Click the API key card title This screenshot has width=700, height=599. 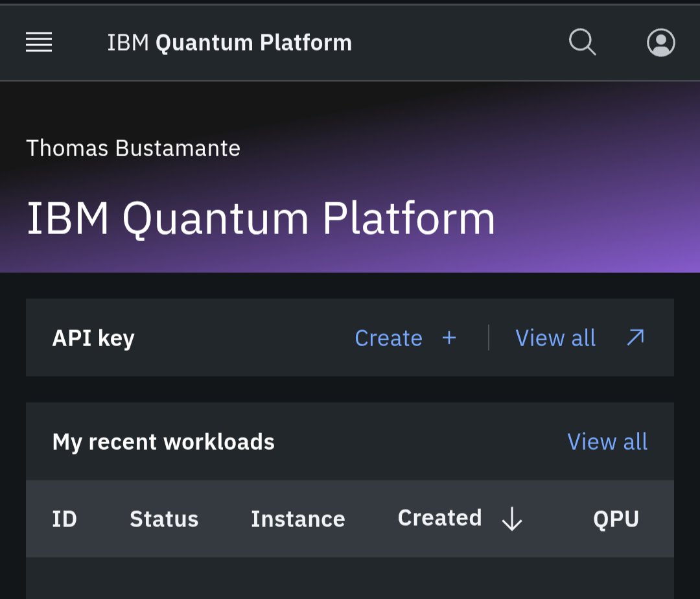[x=93, y=338]
